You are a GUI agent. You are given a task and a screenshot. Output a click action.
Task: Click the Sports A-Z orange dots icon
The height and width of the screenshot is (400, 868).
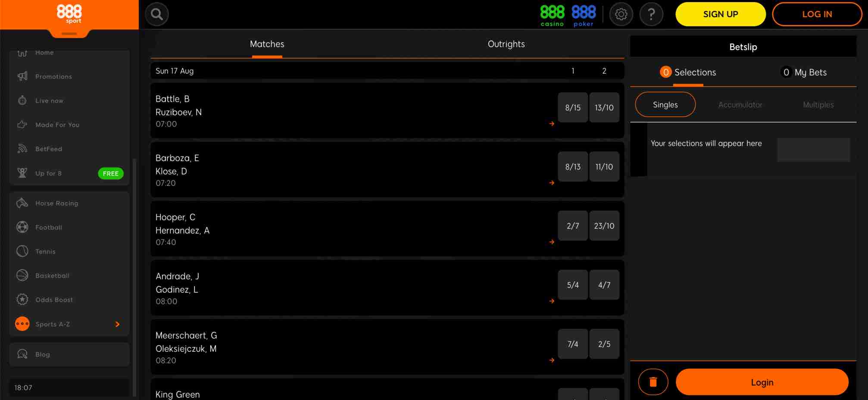click(22, 324)
